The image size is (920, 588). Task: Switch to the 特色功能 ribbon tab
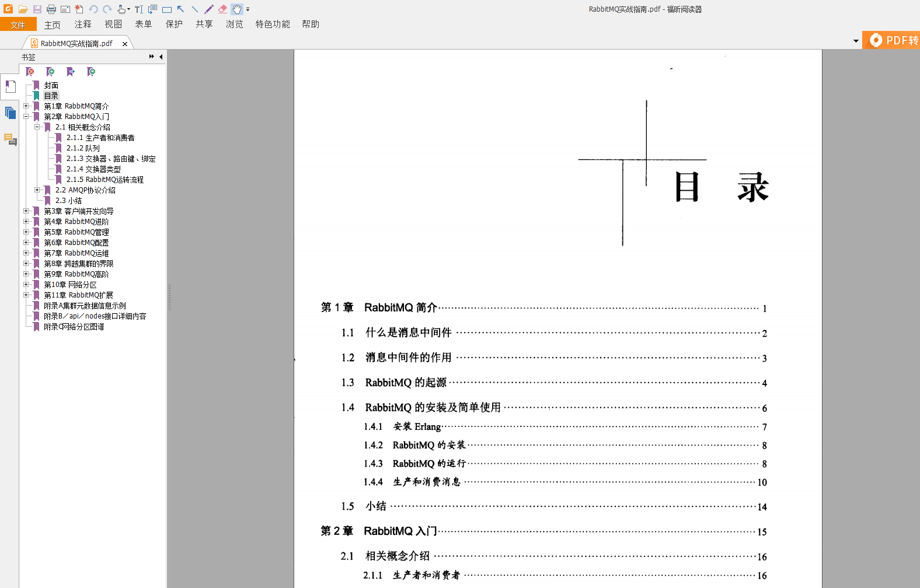[x=273, y=24]
